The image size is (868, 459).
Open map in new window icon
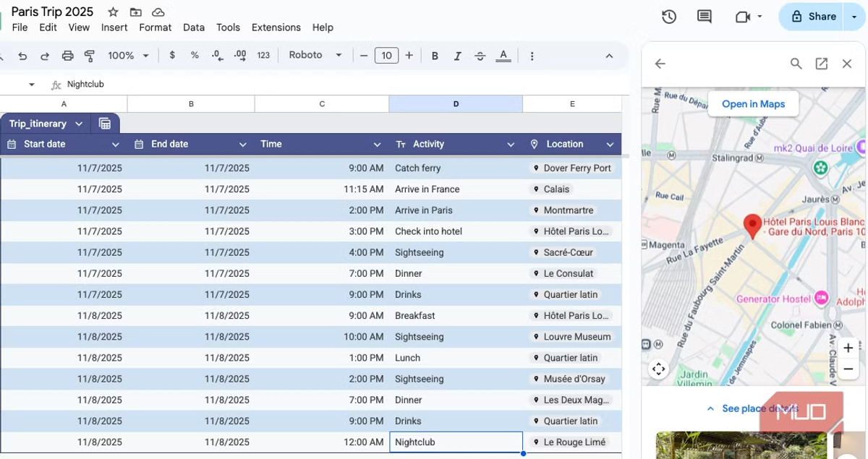pyautogui.click(x=821, y=64)
